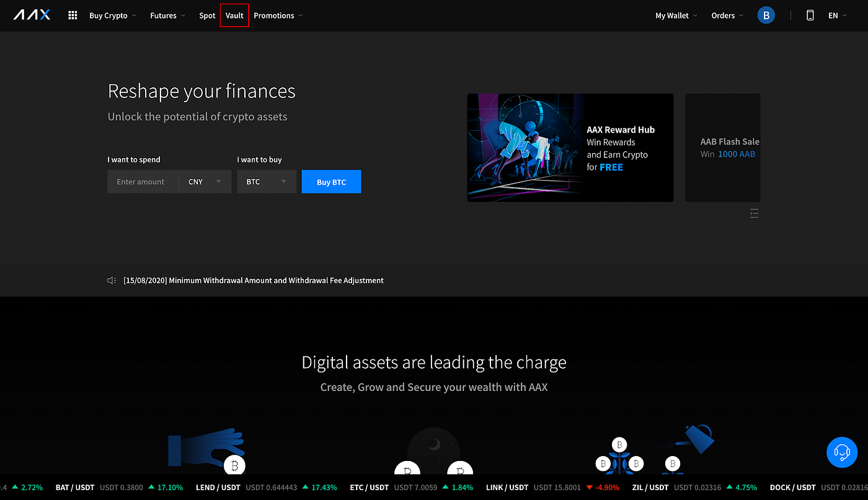Open the EN language dropdown
Viewport: 868px width, 500px height.
point(836,15)
